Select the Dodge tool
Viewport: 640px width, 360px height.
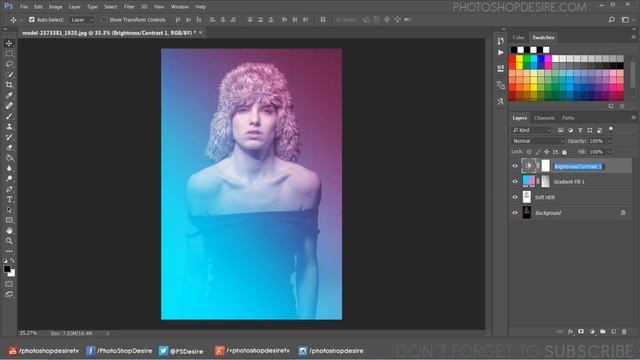(9, 178)
